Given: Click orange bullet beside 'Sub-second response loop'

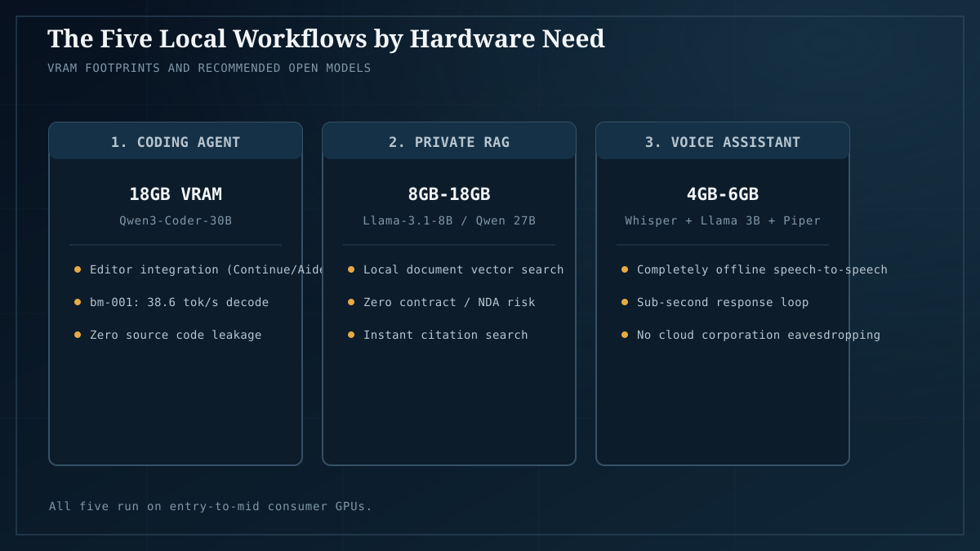Looking at the screenshot, I should 625,302.
